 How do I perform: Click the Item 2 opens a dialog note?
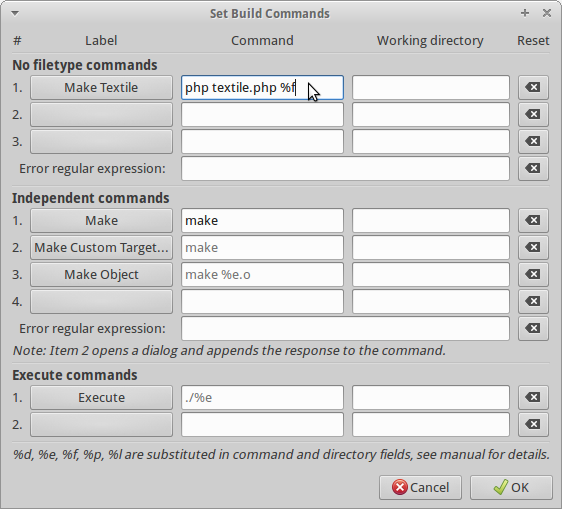click(229, 351)
